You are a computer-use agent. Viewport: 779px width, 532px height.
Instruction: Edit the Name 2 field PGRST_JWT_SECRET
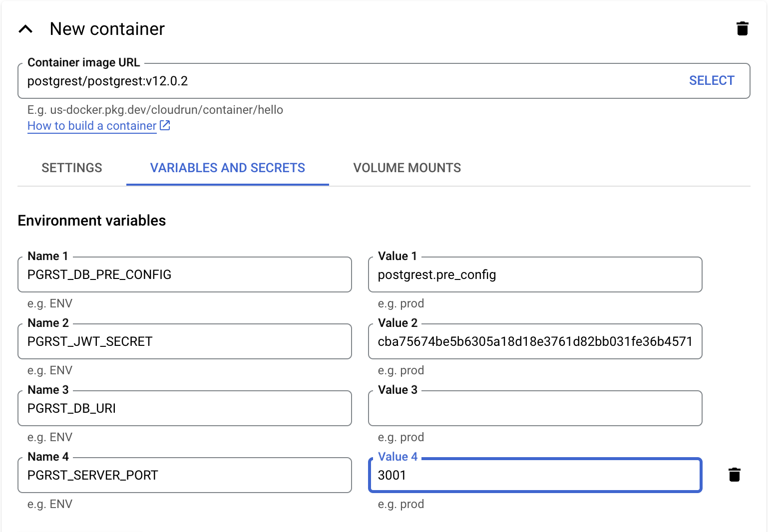tap(185, 341)
